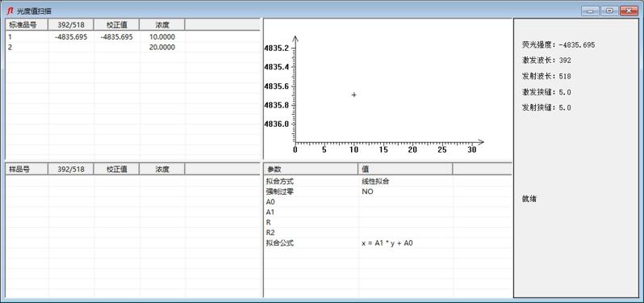This screenshot has width=644, height=303.
Task: Click the 值 column header
Action: [406, 169]
